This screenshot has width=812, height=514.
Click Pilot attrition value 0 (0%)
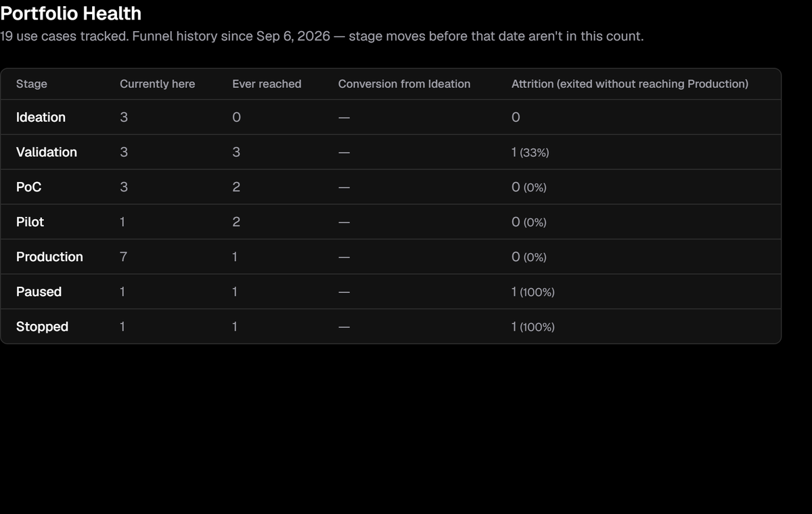click(529, 222)
